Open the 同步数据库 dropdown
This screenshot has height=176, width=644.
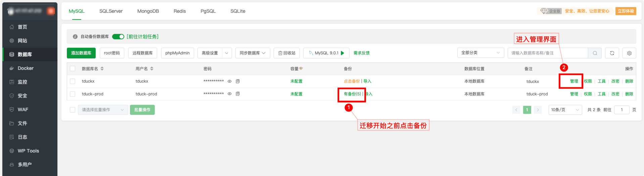click(252, 53)
